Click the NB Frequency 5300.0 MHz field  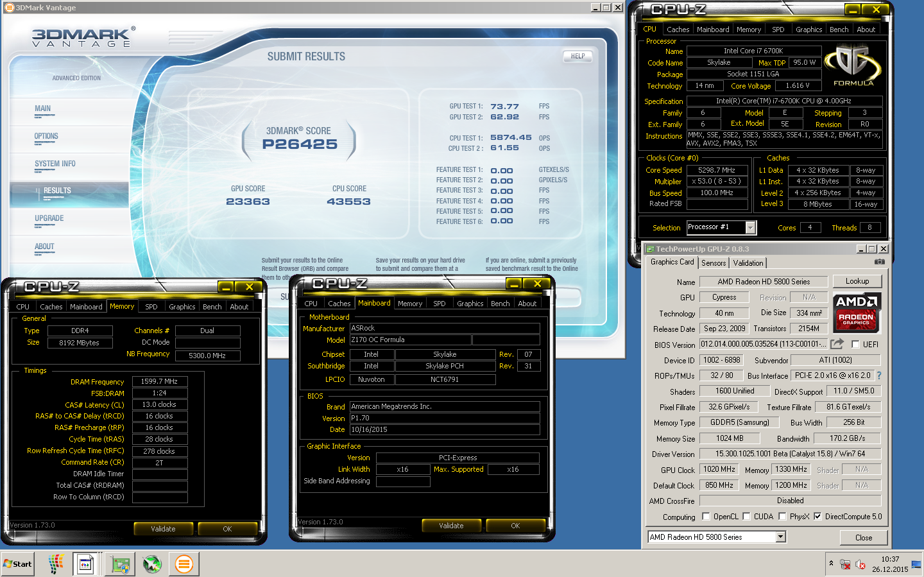tap(207, 356)
